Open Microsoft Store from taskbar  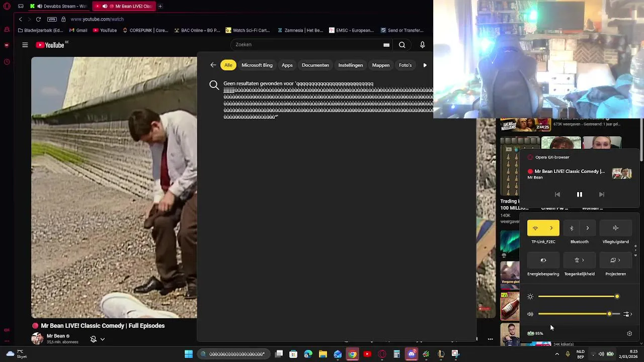tap(293, 354)
